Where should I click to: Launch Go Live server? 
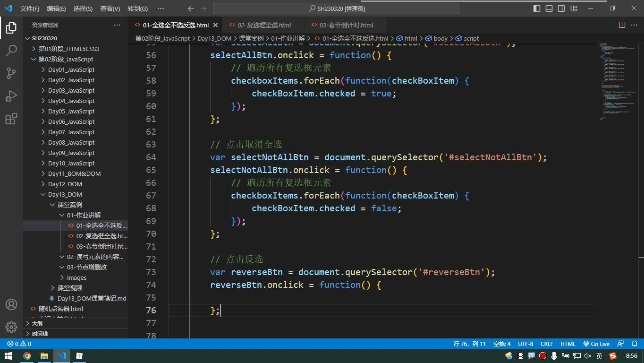(596, 344)
